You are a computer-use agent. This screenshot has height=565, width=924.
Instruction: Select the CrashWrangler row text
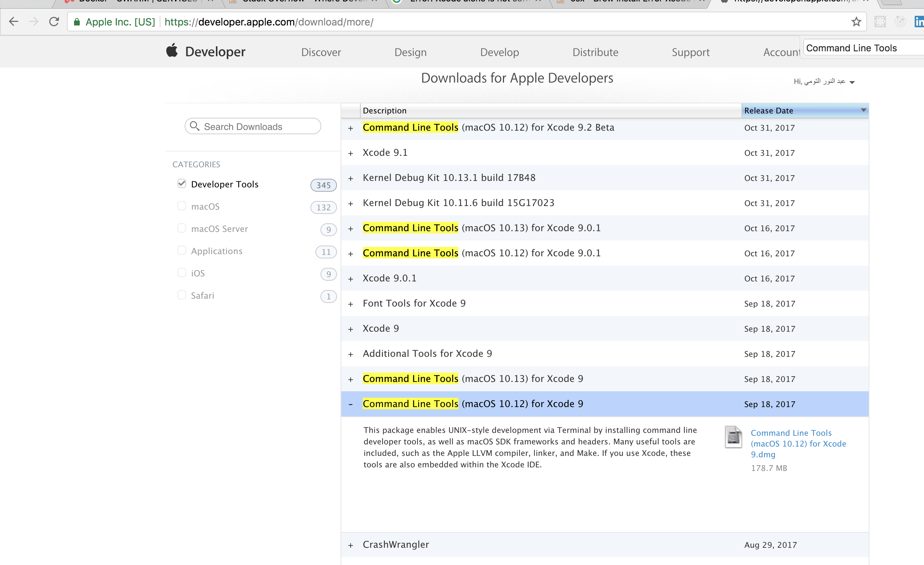pyautogui.click(x=396, y=545)
